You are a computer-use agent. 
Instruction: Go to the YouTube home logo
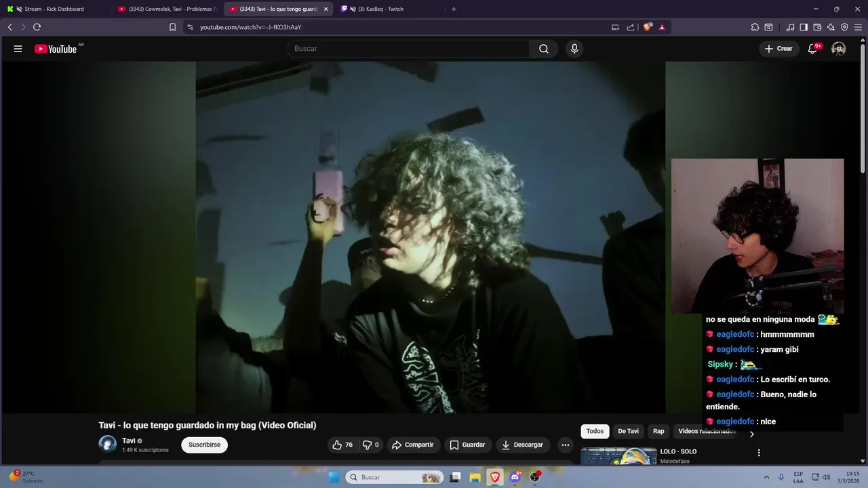coord(56,49)
